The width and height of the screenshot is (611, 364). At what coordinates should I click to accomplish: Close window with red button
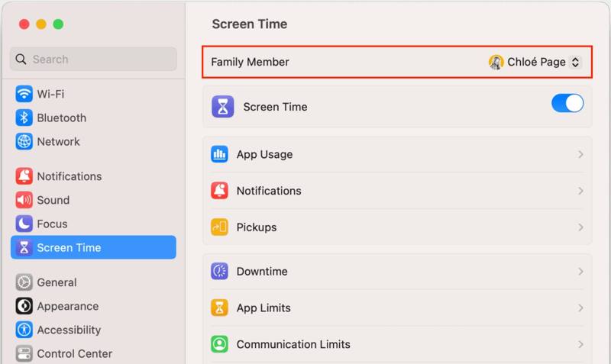click(24, 24)
